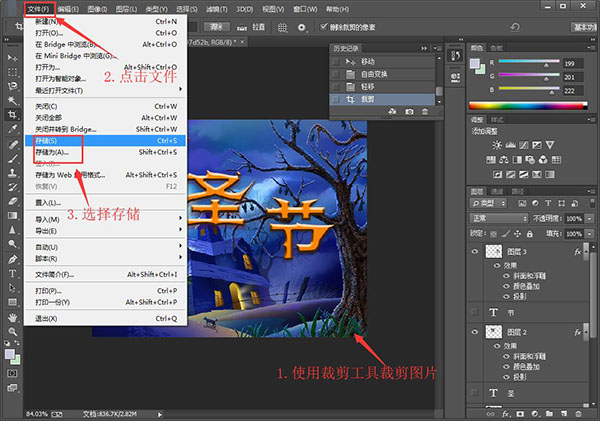
Task: Click the fx layer style icon at panel bottom
Action: click(506, 414)
